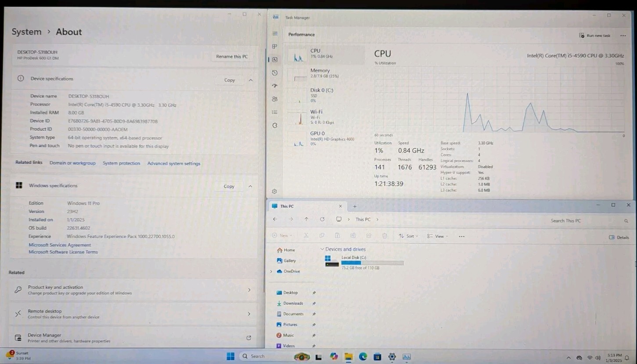
Task: Click System in the Settings breadcrumb
Action: [x=26, y=32]
